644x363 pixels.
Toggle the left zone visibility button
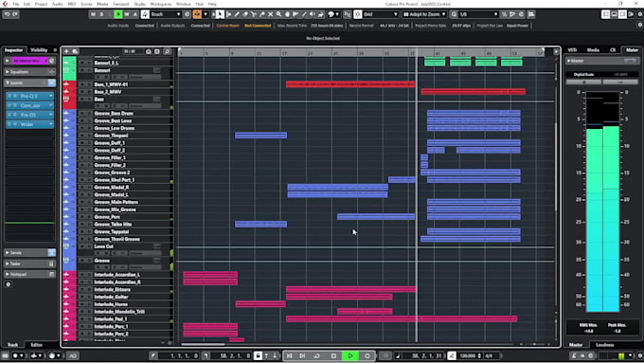point(605,14)
